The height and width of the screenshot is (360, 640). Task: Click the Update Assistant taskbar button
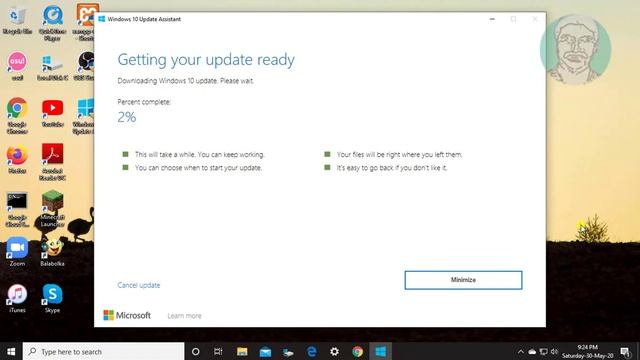click(x=381, y=351)
